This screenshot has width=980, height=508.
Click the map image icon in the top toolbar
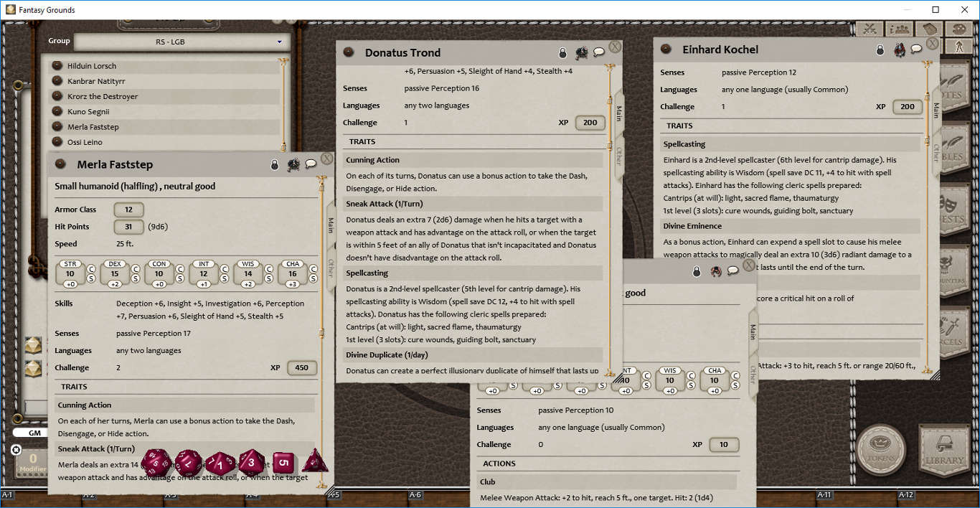tap(928, 29)
